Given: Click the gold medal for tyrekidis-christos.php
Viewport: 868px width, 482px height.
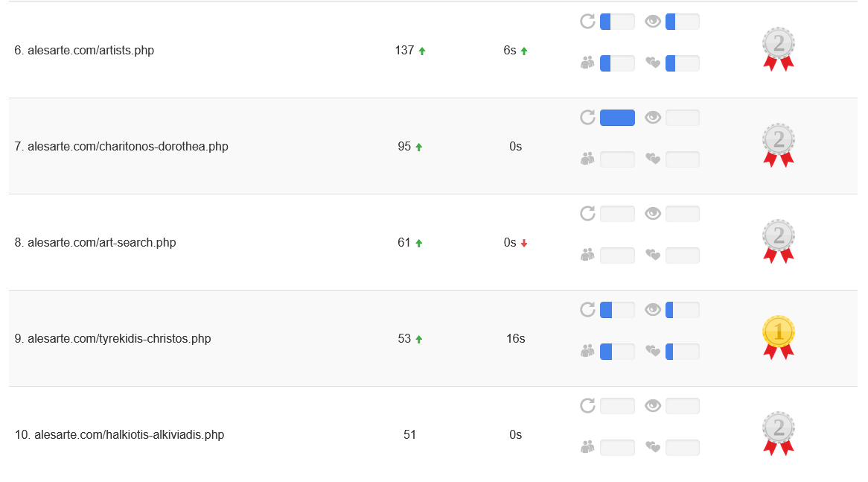Looking at the screenshot, I should point(779,337).
